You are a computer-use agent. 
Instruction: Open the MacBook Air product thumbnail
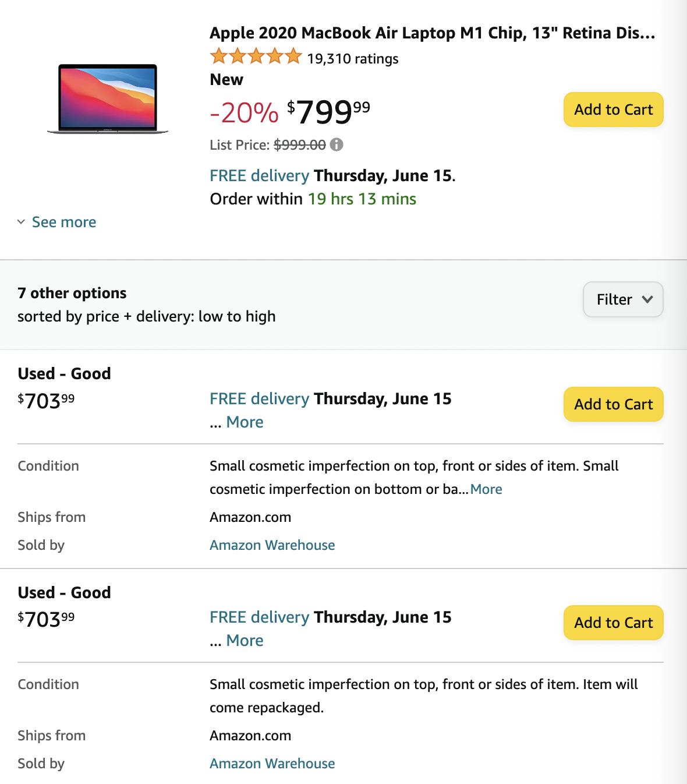108,98
